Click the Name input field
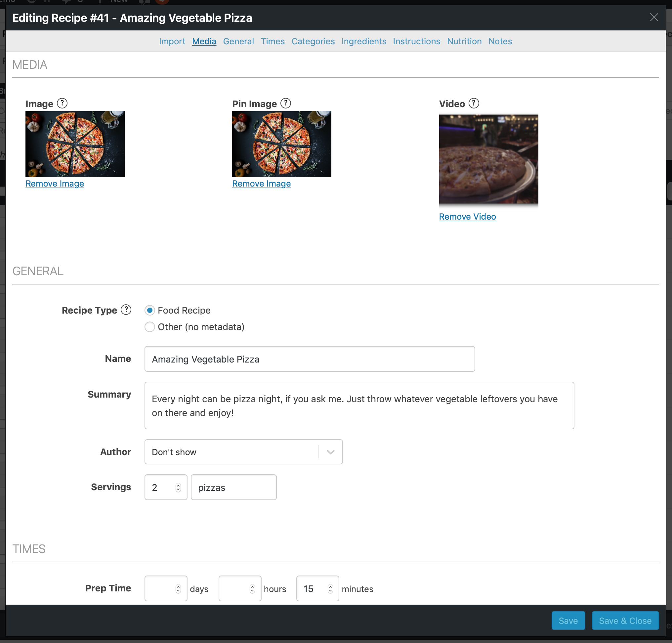 coord(310,359)
